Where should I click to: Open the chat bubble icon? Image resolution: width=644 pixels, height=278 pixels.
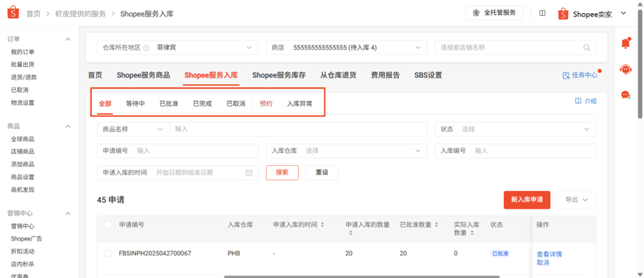(x=625, y=95)
